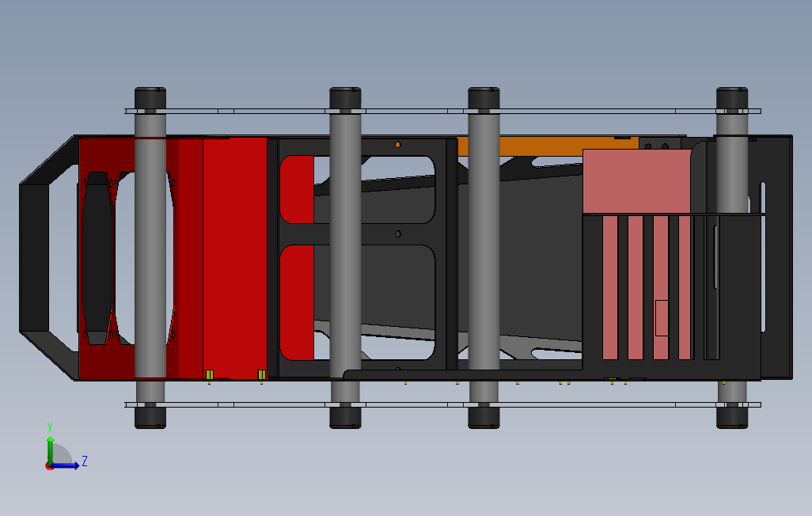Select the bright red flat panel

pyautogui.click(x=235, y=257)
